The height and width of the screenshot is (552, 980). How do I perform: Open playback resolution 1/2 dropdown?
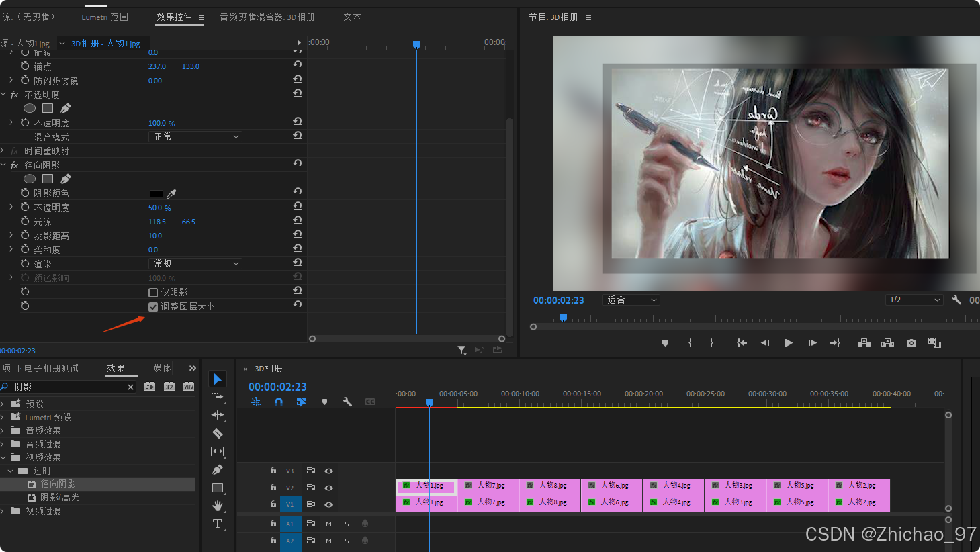coord(914,300)
